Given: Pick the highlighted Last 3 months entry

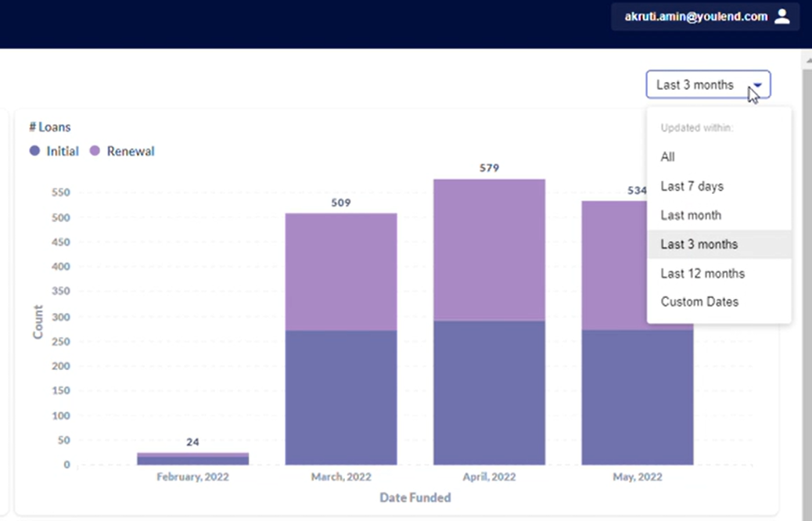Looking at the screenshot, I should tap(720, 244).
